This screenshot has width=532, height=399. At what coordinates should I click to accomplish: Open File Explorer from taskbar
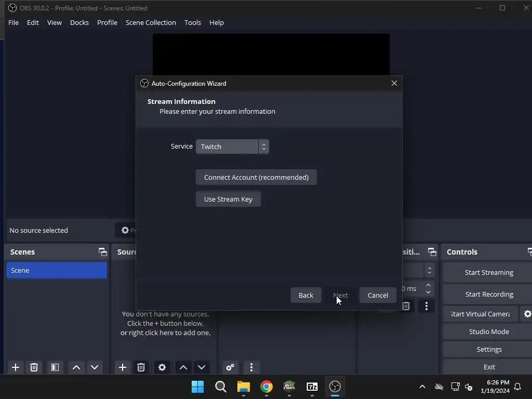click(x=243, y=387)
